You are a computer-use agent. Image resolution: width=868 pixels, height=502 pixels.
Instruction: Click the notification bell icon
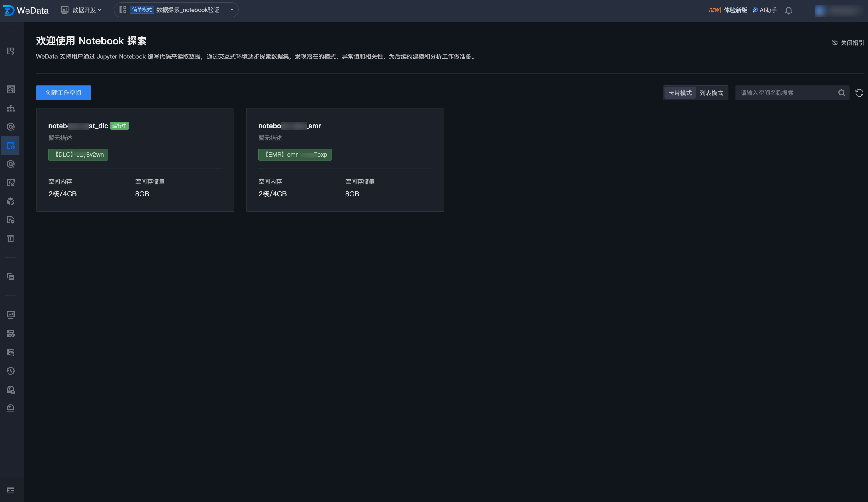point(788,10)
